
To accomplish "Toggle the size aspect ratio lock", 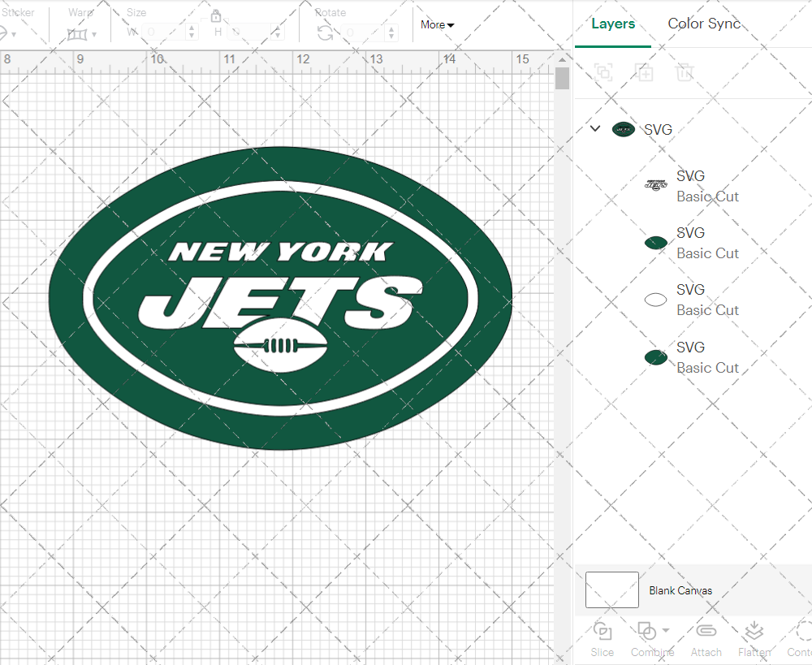I will pyautogui.click(x=216, y=16).
